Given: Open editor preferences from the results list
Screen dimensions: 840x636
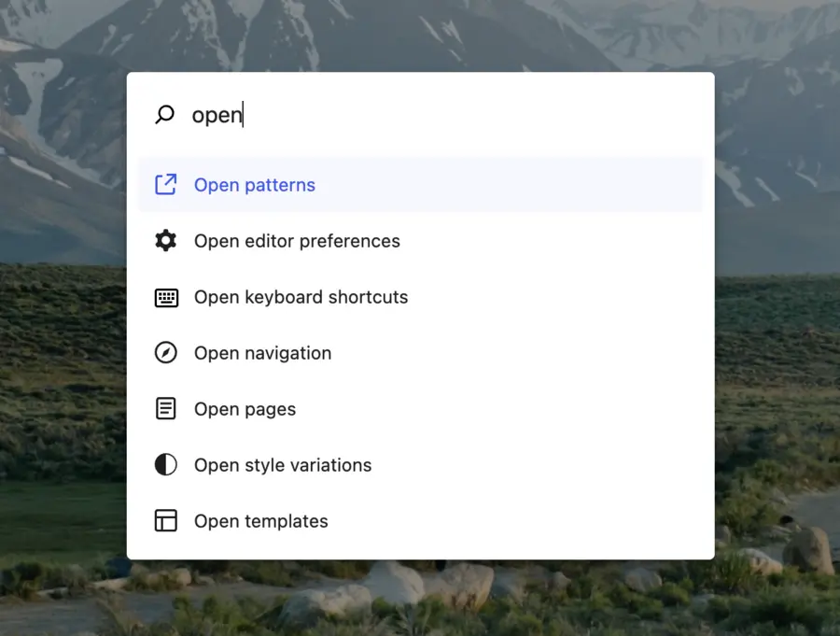Looking at the screenshot, I should [x=297, y=240].
